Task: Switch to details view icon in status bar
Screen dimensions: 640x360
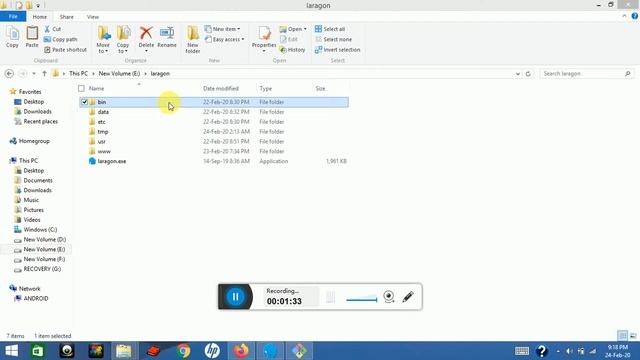Action: (622, 336)
